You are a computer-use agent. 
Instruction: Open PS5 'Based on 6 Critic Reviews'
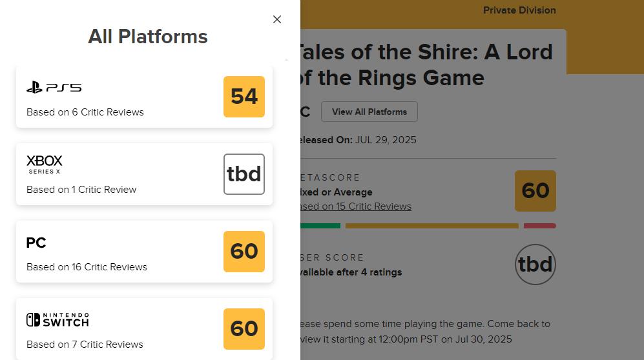(x=85, y=112)
